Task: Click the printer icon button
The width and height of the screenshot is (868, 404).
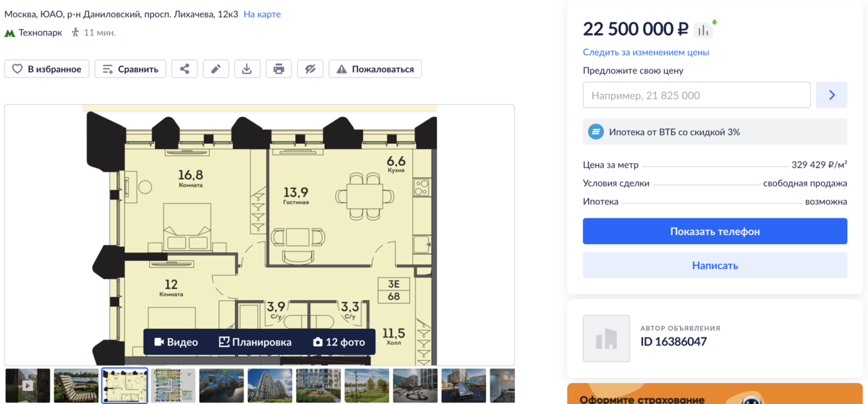Action: (x=278, y=69)
